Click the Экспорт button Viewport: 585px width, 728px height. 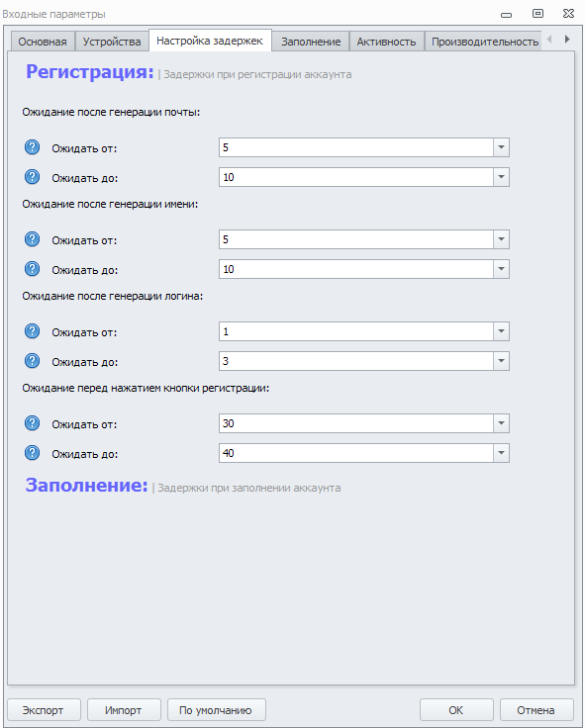coord(44,710)
